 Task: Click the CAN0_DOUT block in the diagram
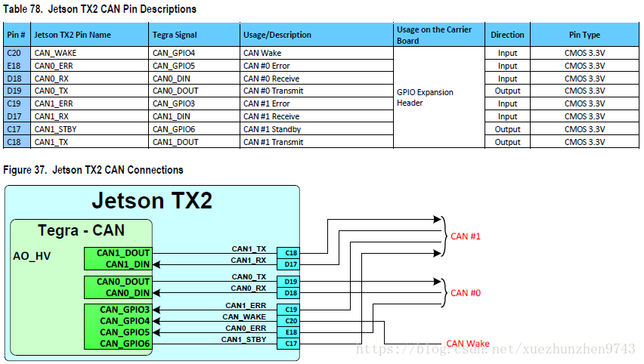(x=118, y=282)
